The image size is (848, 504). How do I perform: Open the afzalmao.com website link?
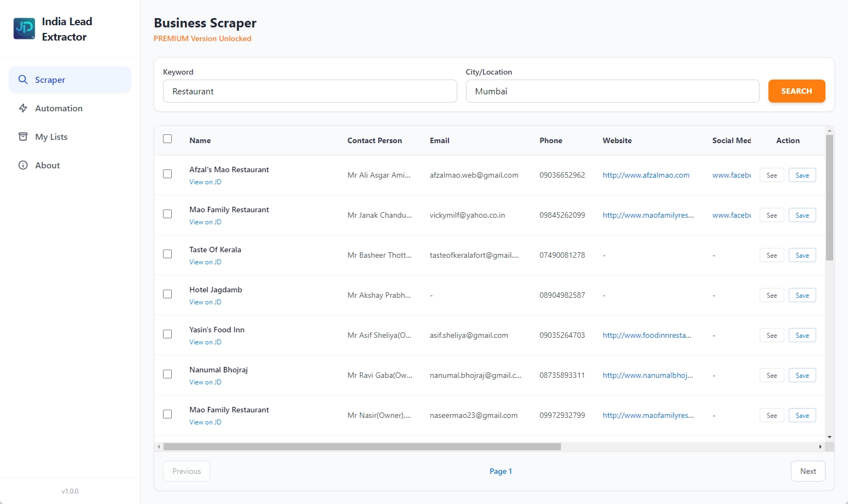(x=645, y=175)
